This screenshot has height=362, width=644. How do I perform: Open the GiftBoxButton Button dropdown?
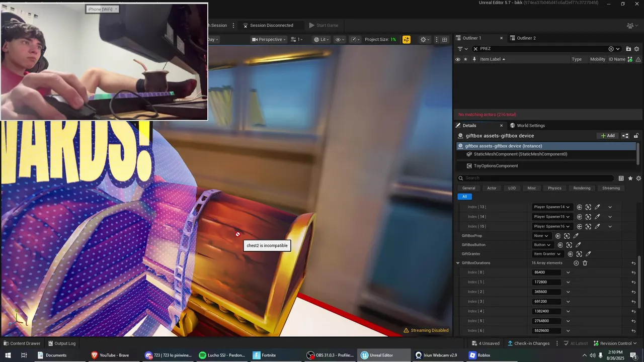[x=542, y=245]
